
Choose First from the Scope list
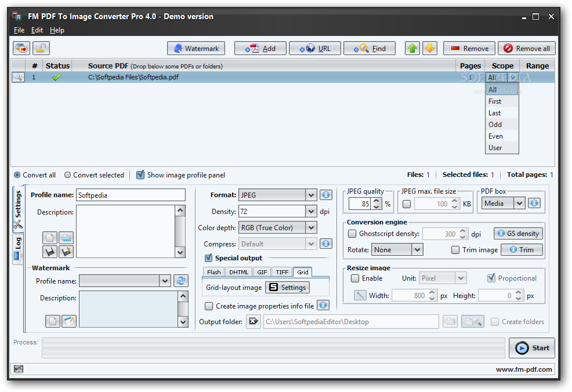[x=502, y=101]
